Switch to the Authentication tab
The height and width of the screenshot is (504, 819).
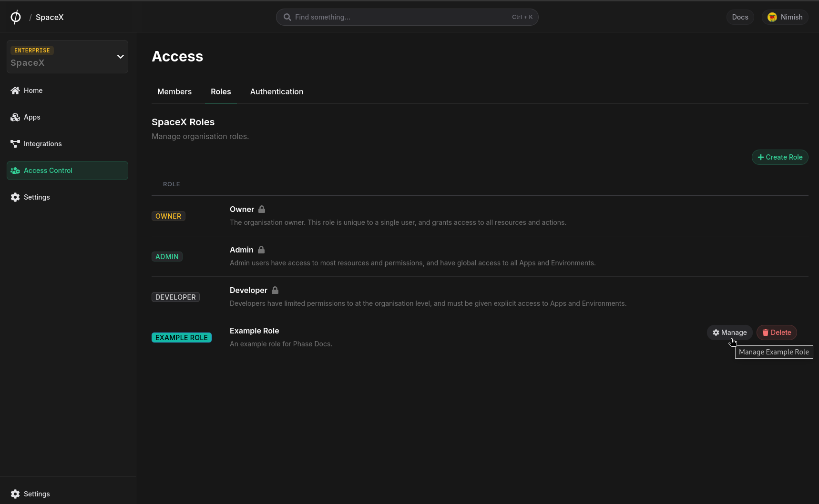pyautogui.click(x=276, y=91)
